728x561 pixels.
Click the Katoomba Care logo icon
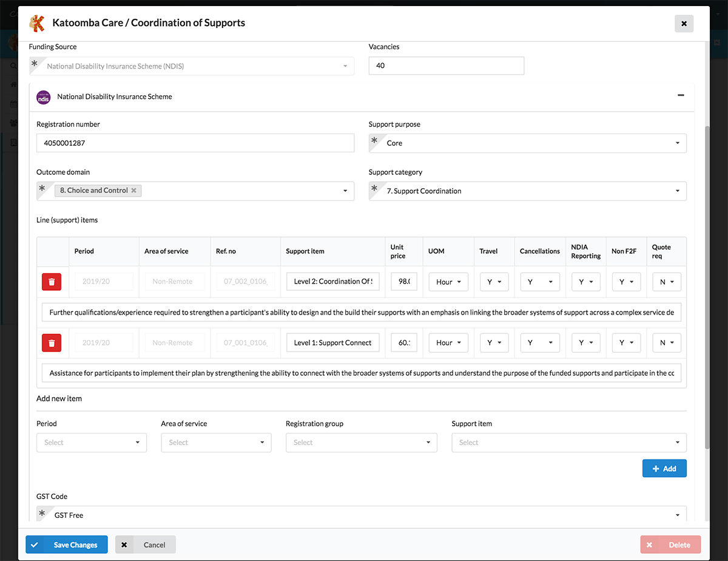(37, 23)
